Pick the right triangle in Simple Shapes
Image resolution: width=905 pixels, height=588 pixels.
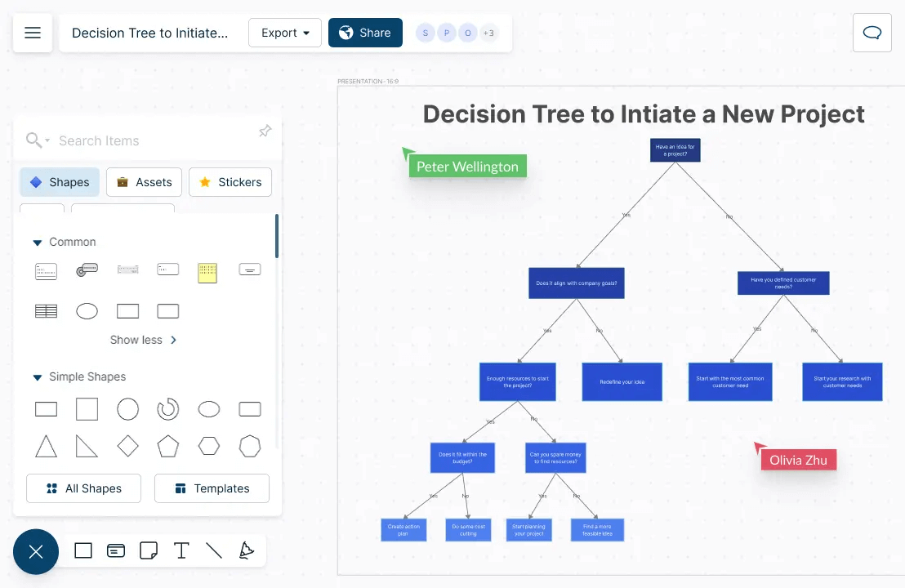tap(87, 446)
